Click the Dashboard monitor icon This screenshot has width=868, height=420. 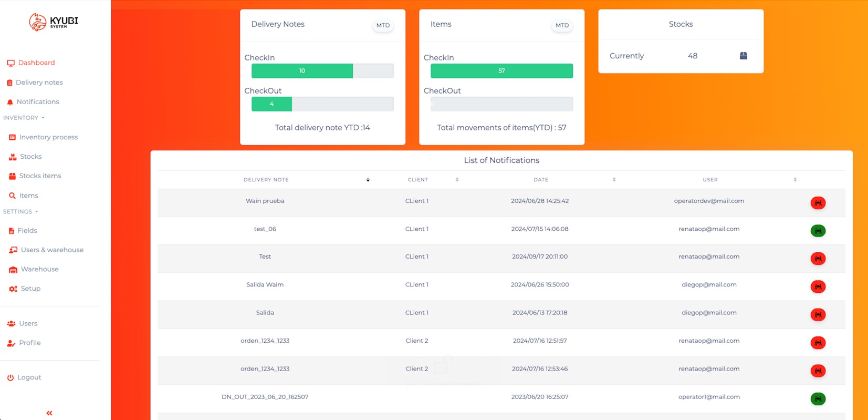tap(11, 63)
